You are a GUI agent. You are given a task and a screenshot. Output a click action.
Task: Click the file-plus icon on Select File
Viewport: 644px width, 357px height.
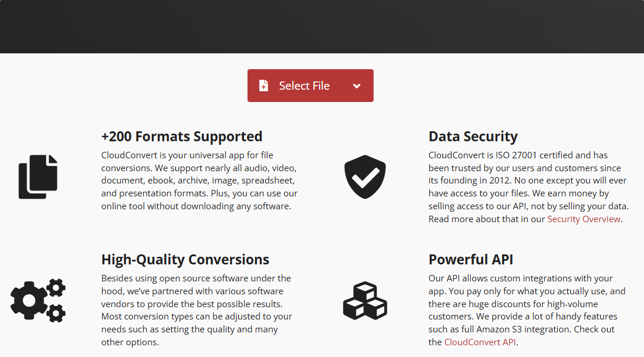[x=264, y=86]
